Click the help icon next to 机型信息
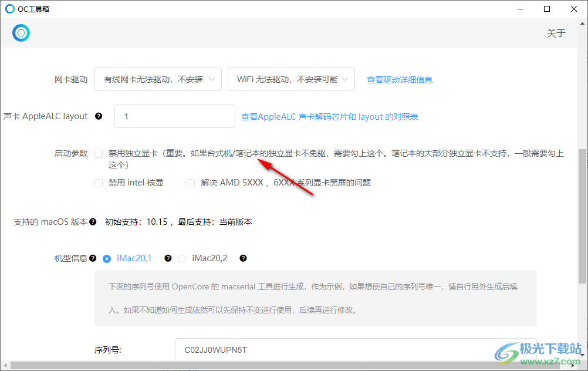 (93, 258)
